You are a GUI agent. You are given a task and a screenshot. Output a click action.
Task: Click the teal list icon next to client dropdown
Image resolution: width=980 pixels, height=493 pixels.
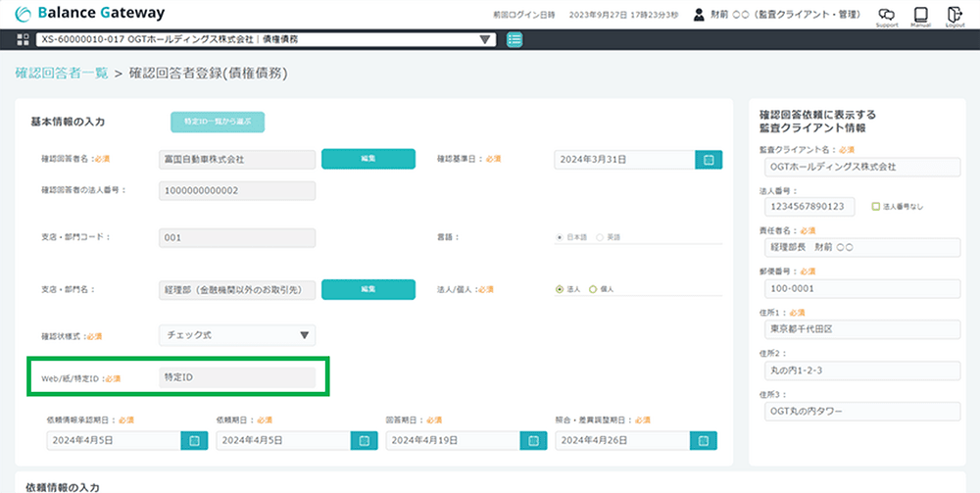514,39
